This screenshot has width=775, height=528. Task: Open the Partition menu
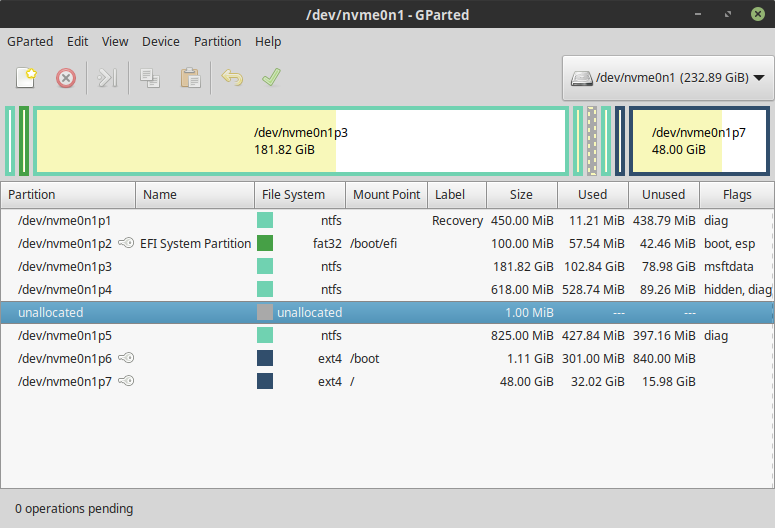coord(217,42)
